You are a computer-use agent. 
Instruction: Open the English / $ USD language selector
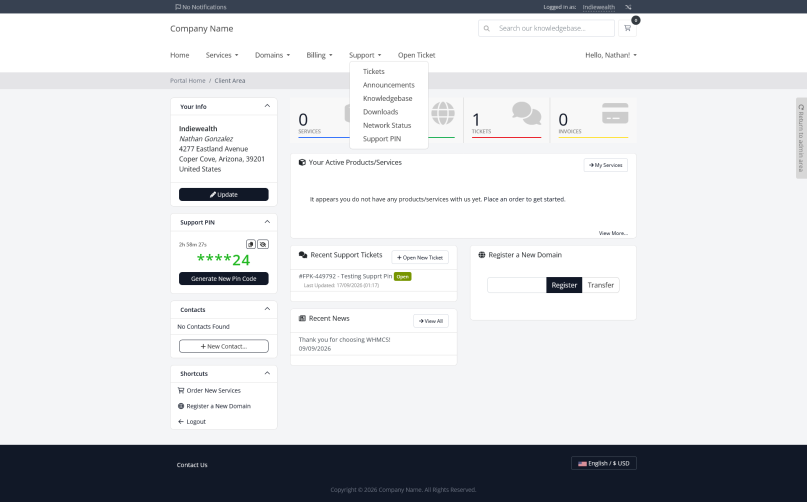[604, 463]
